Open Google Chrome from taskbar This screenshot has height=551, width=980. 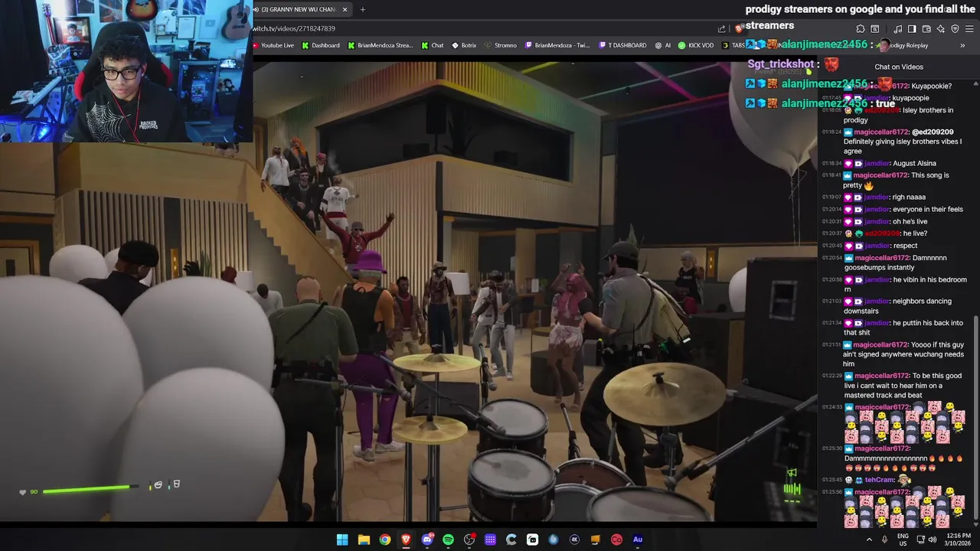384,540
